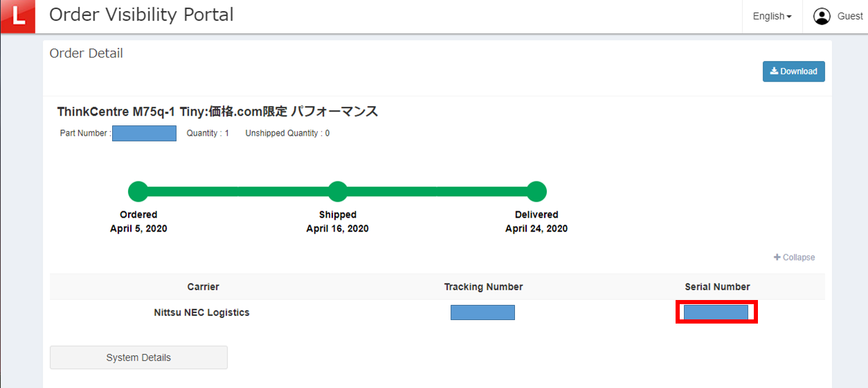Select the Order Visibility Portal title
The image size is (868, 388).
point(141,15)
